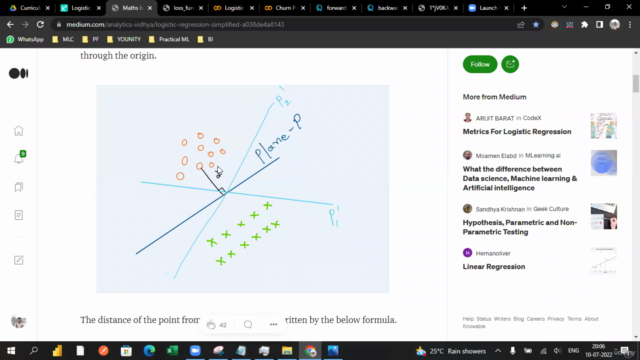The height and width of the screenshot is (360, 640).
Task: Go to Medium Home via house icon
Action: click(19, 131)
